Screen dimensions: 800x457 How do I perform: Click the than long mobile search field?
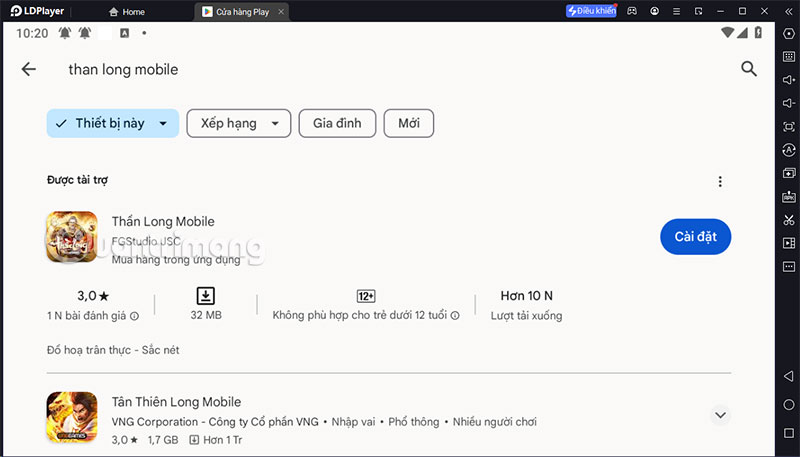coord(123,69)
